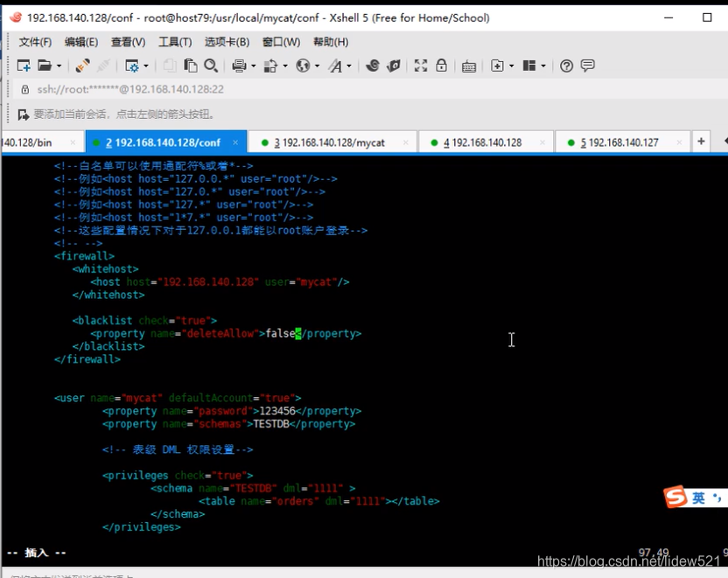Click the password value 123456
The width and height of the screenshot is (728, 578).
(x=277, y=410)
